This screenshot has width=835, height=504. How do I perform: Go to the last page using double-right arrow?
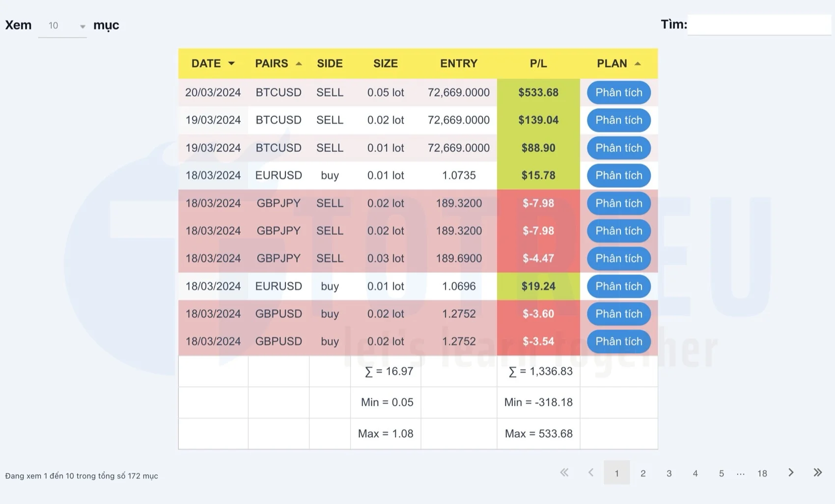coord(817,473)
